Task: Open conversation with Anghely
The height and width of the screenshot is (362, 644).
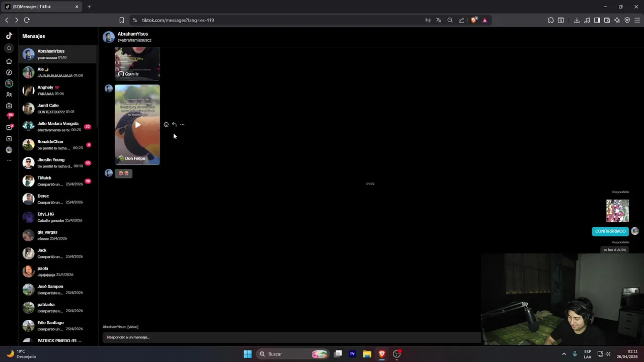Action: coord(57,90)
